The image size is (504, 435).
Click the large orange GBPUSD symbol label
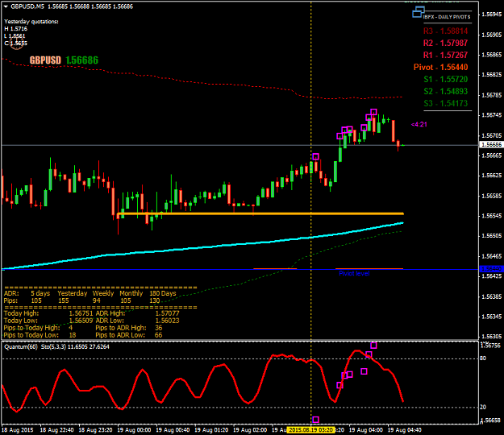click(x=45, y=60)
